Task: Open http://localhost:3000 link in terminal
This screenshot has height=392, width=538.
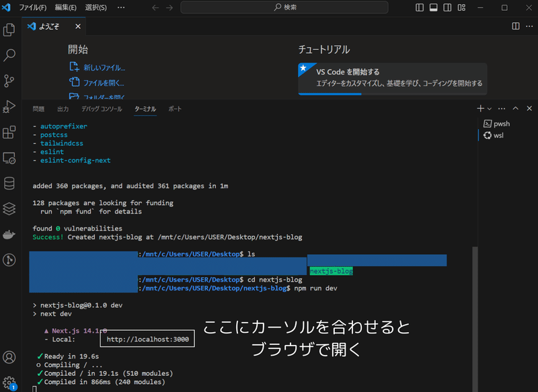Action: click(147, 339)
